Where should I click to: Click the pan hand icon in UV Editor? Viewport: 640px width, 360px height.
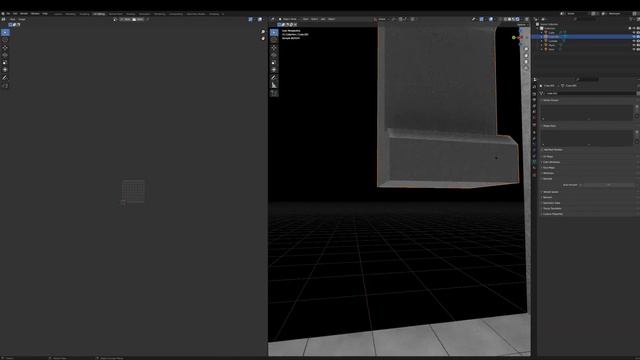tap(263, 38)
